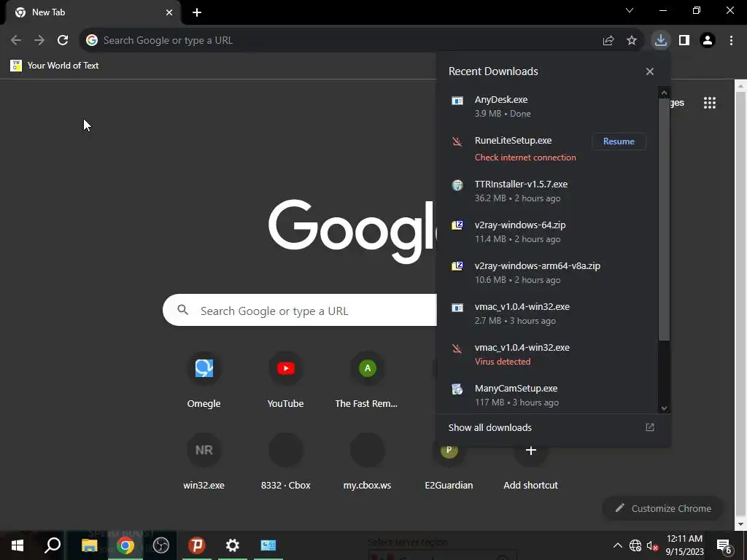The width and height of the screenshot is (747, 560).
Task: Open the win32.exe shortcut
Action: pyautogui.click(x=204, y=461)
